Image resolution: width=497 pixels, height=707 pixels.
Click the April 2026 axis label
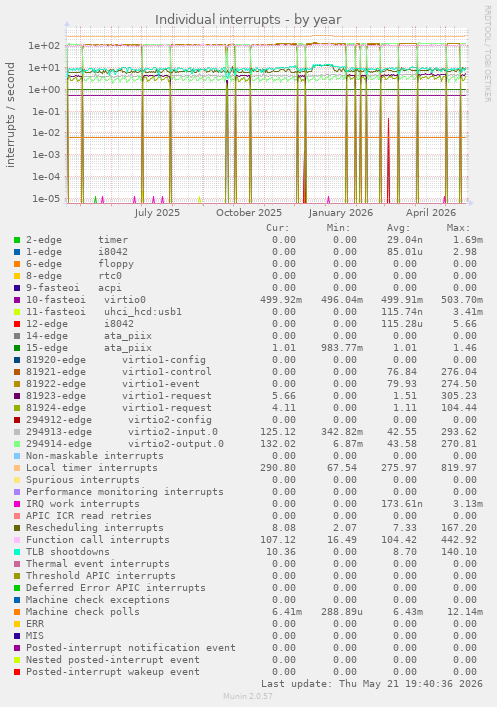431,213
